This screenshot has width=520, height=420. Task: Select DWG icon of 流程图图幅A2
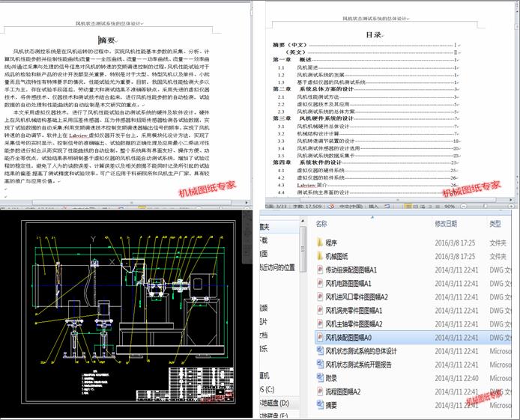pos(320,392)
